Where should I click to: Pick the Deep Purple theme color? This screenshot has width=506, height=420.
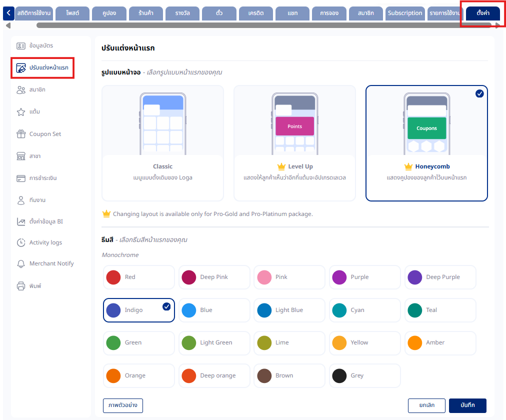click(440, 277)
